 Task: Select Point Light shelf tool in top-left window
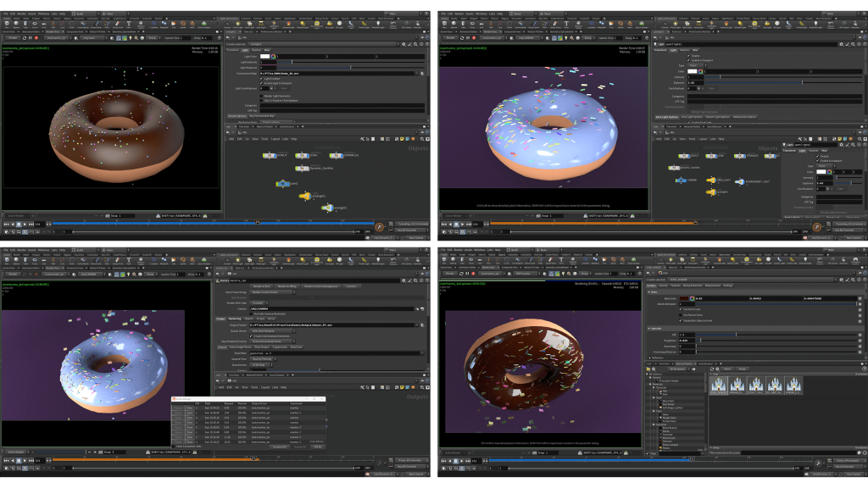tap(238, 25)
